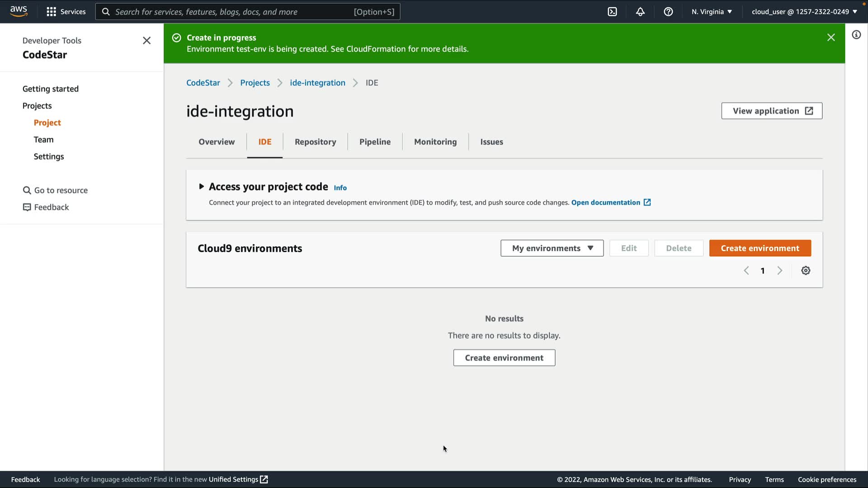Open the cloud_user account menu

click(x=804, y=12)
